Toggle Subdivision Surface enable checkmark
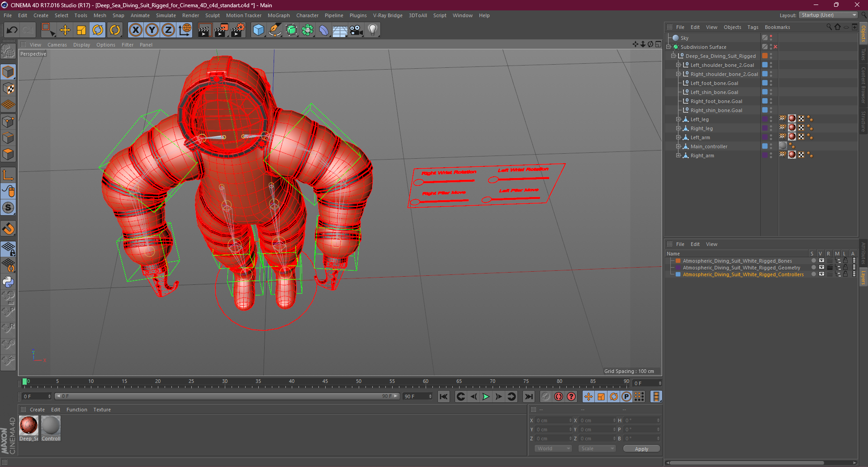The height and width of the screenshot is (467, 868). pyautogui.click(x=775, y=47)
